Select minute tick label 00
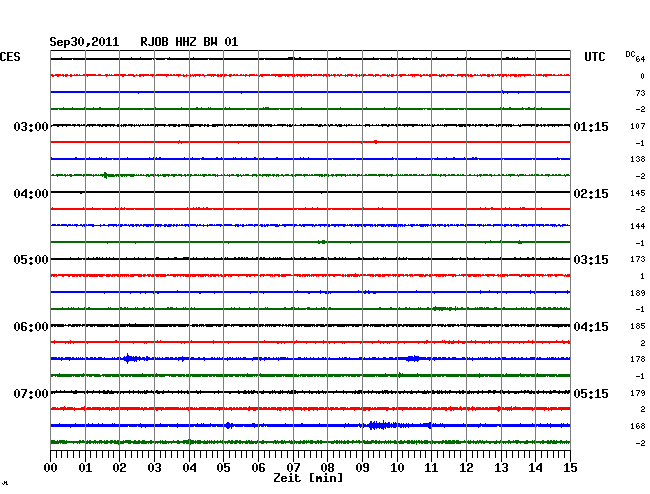The image size is (650, 494). pyautogui.click(x=51, y=468)
